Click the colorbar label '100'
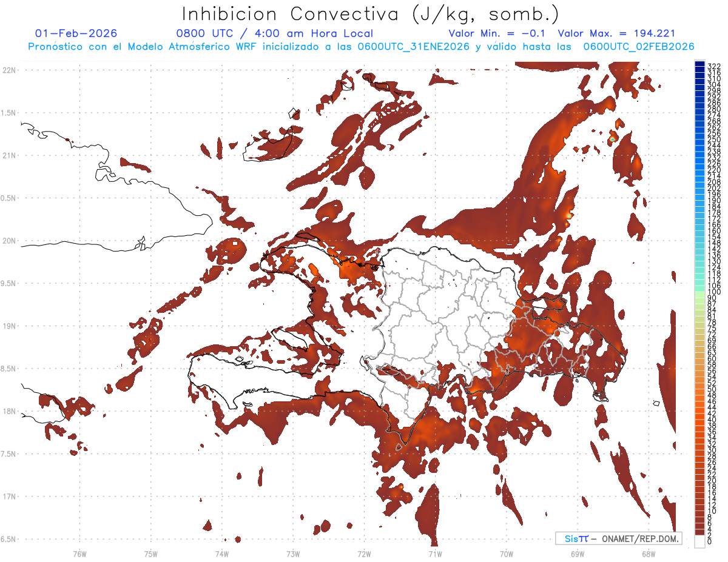The image size is (728, 562). click(x=713, y=292)
